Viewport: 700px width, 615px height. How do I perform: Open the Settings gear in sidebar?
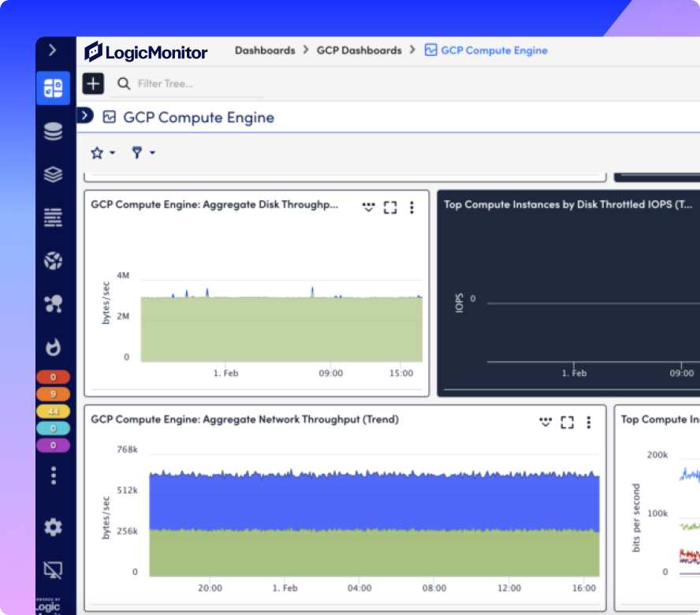53,527
